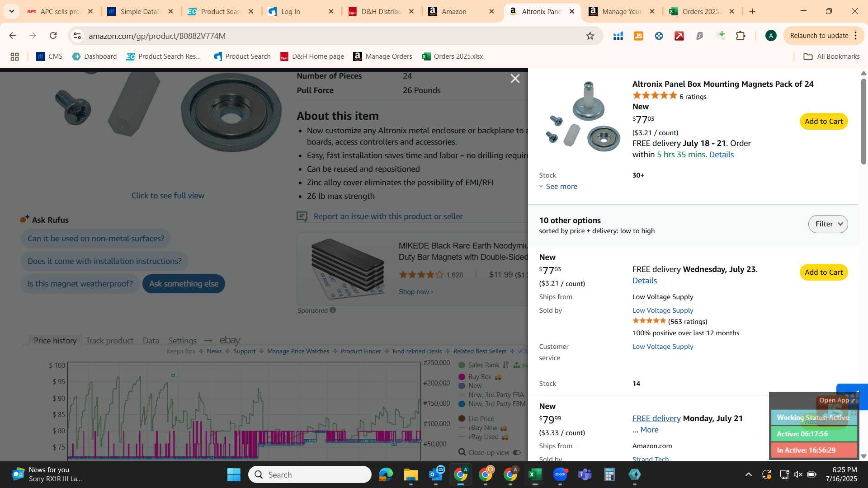Close the offers side panel with X icon

coord(515,79)
